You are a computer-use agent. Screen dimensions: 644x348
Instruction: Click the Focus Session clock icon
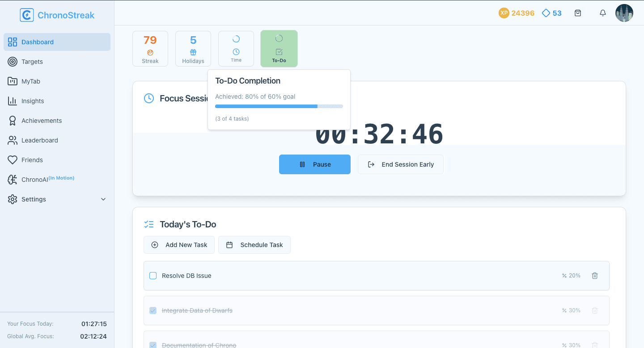[149, 98]
